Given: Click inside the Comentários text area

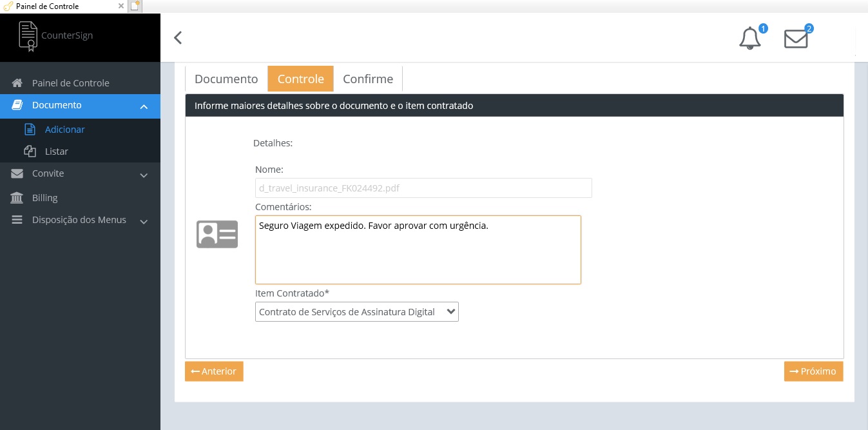Looking at the screenshot, I should click(418, 255).
